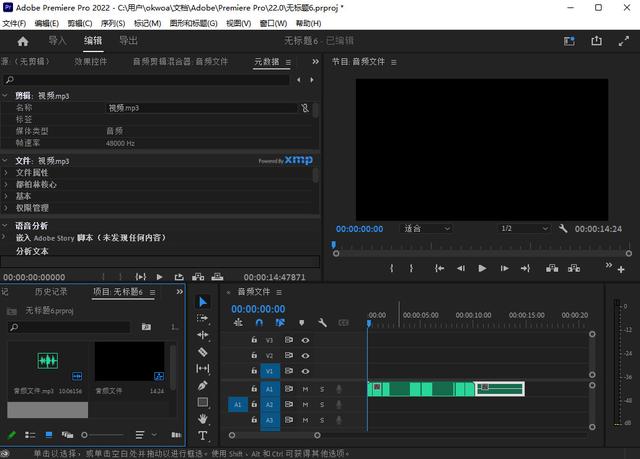Mark In point in program monitor

coord(391,268)
